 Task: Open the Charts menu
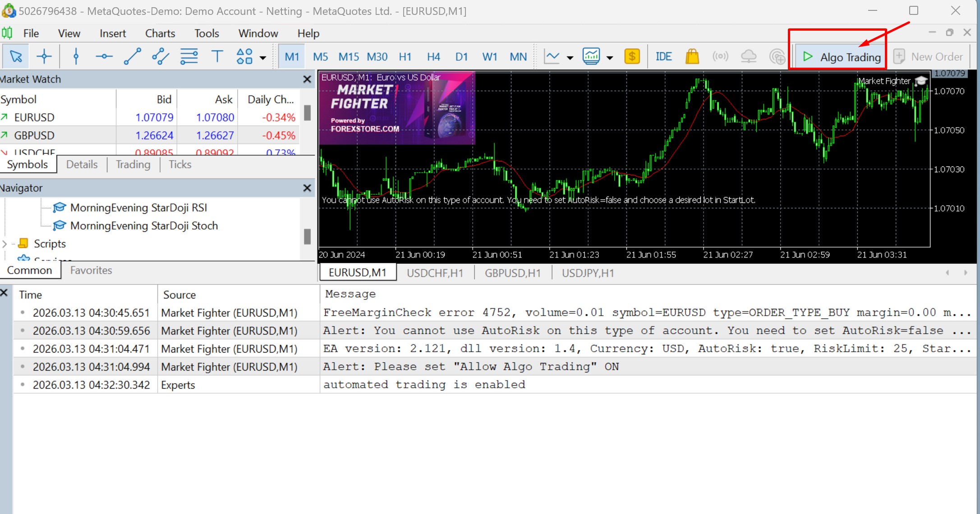tap(160, 32)
